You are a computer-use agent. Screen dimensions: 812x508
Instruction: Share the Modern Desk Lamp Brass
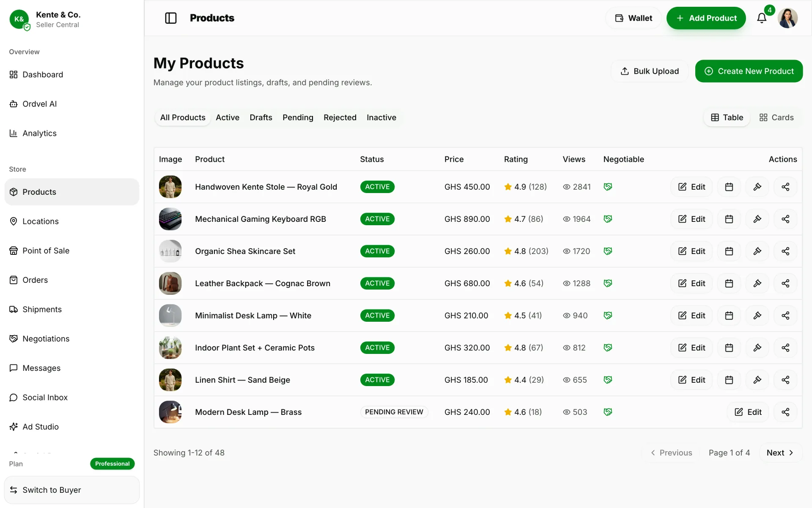point(785,412)
